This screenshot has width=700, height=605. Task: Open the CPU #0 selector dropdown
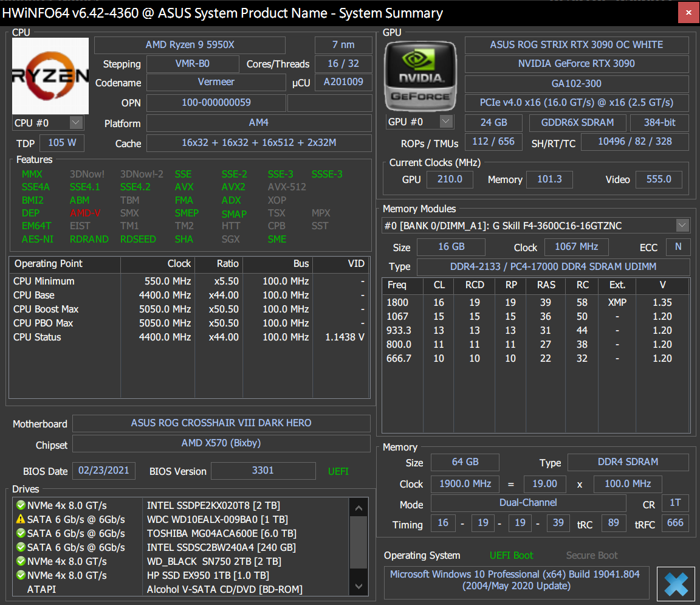(x=77, y=122)
